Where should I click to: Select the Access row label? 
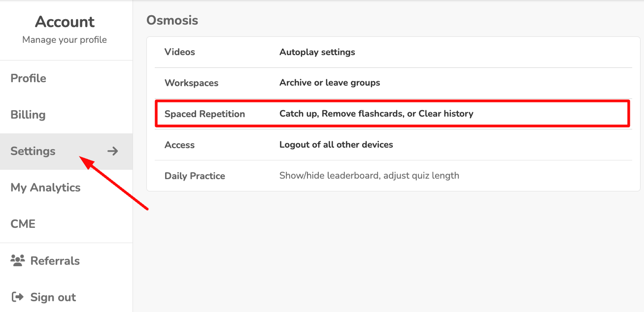[179, 145]
